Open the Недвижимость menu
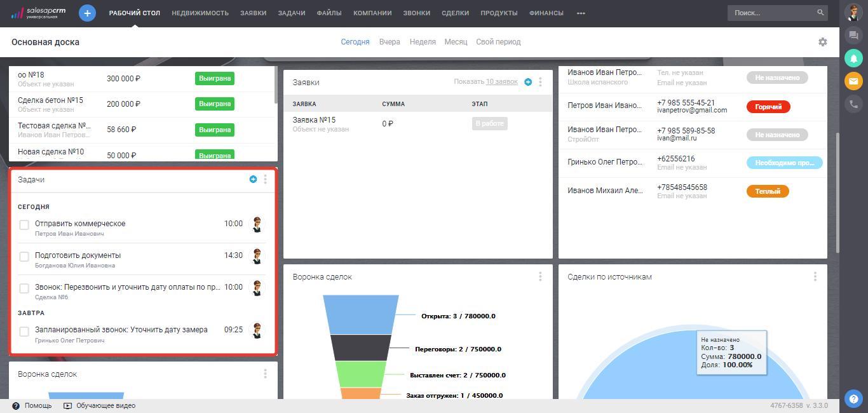Screen dimensions: 868x413 (x=200, y=13)
